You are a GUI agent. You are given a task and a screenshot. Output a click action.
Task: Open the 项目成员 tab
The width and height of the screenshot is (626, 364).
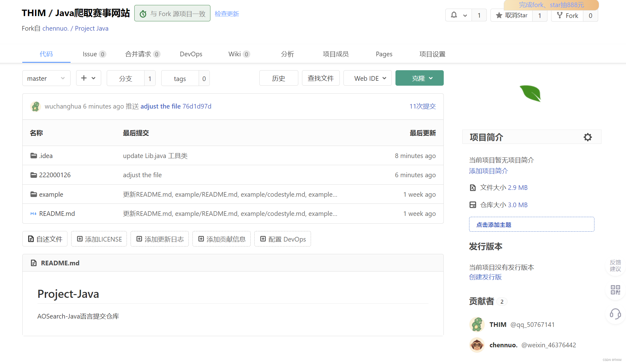(336, 54)
